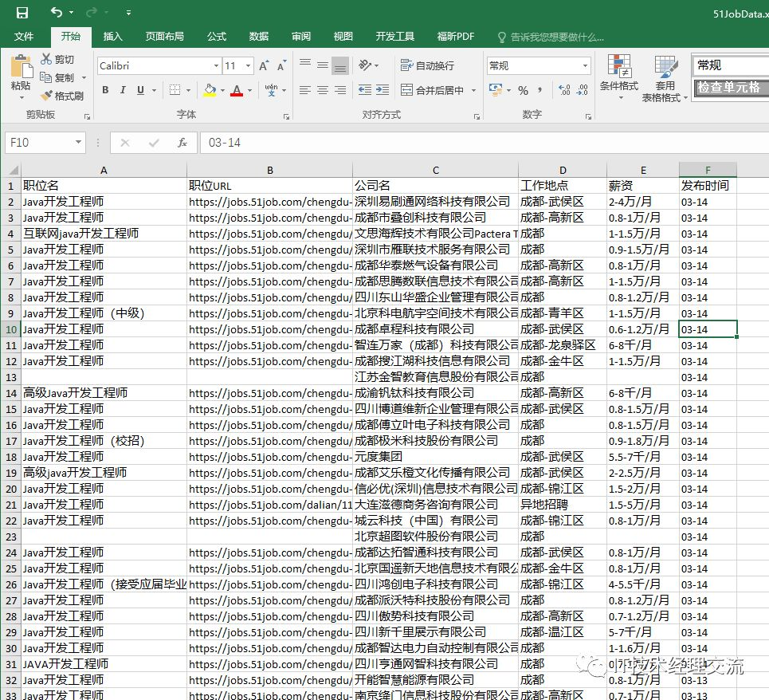Select 检查单元格 cell style
Image resolution: width=769 pixels, height=700 pixels.
[732, 88]
